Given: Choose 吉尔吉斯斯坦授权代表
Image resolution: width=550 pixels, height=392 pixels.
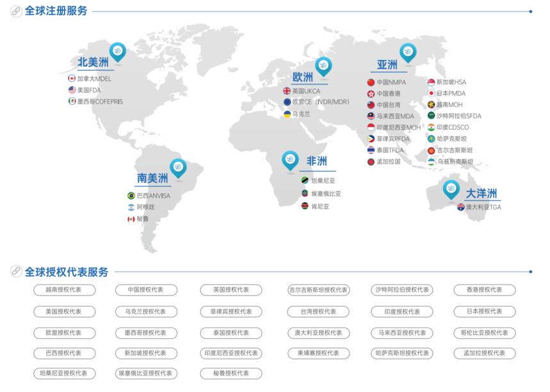Looking at the screenshot, I should (318, 290).
